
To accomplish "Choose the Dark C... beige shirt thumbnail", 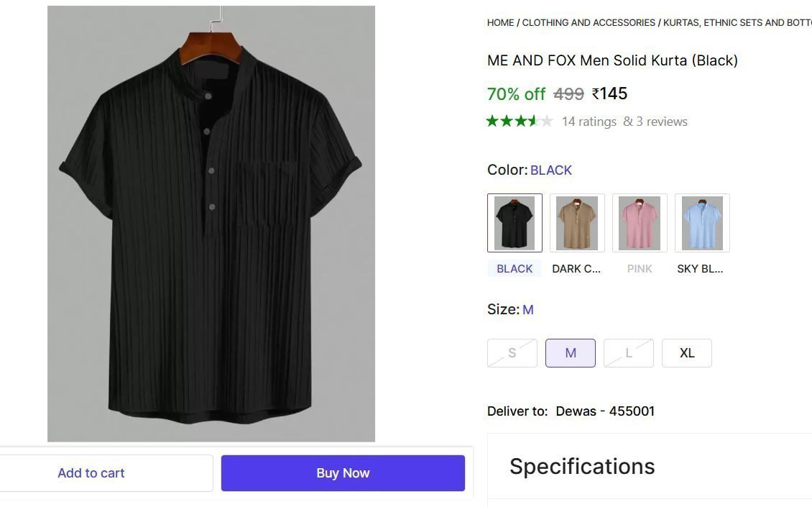I will point(577,223).
